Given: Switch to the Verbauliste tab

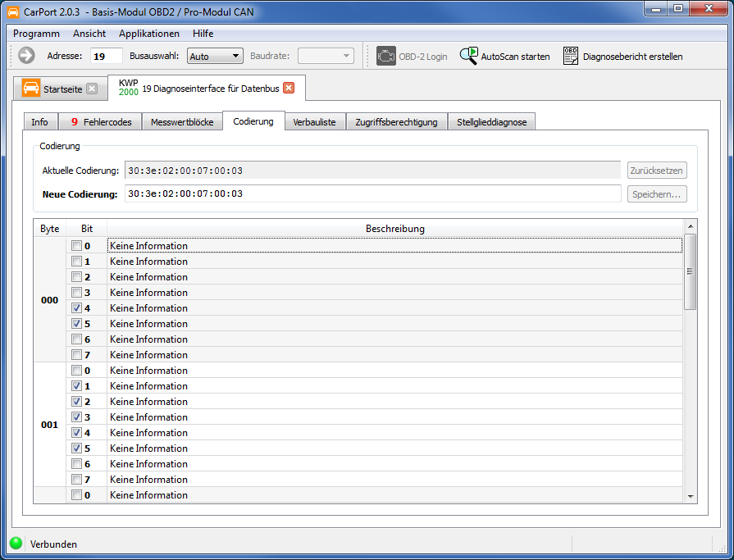Looking at the screenshot, I should coord(315,122).
